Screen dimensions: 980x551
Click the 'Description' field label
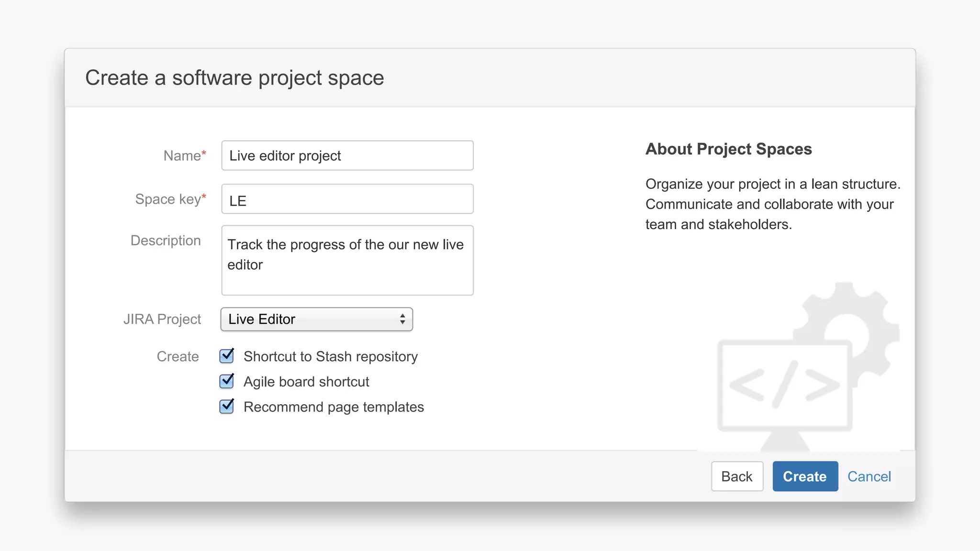pyautogui.click(x=166, y=241)
